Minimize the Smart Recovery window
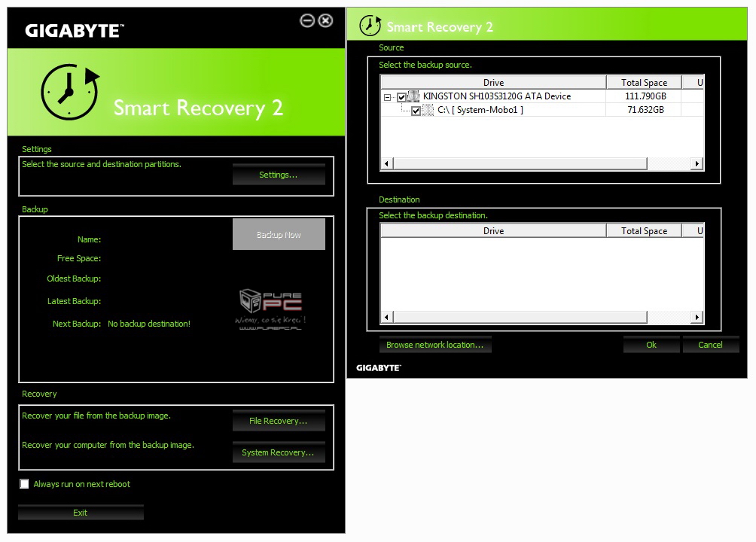756x542 pixels. 307,21
